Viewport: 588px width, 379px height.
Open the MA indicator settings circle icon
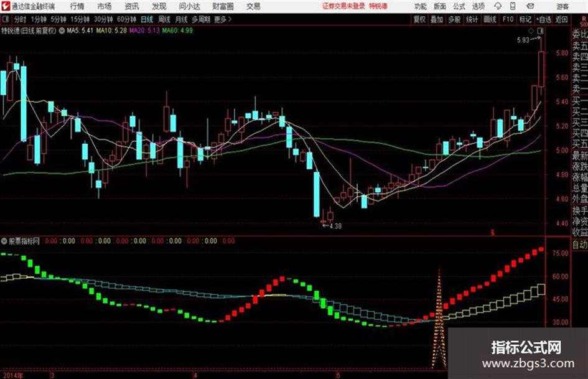(x=62, y=30)
